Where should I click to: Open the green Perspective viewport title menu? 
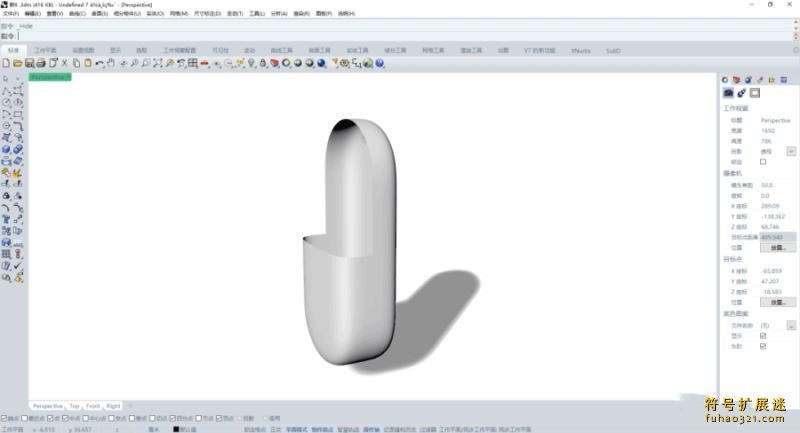pyautogui.click(x=50, y=77)
